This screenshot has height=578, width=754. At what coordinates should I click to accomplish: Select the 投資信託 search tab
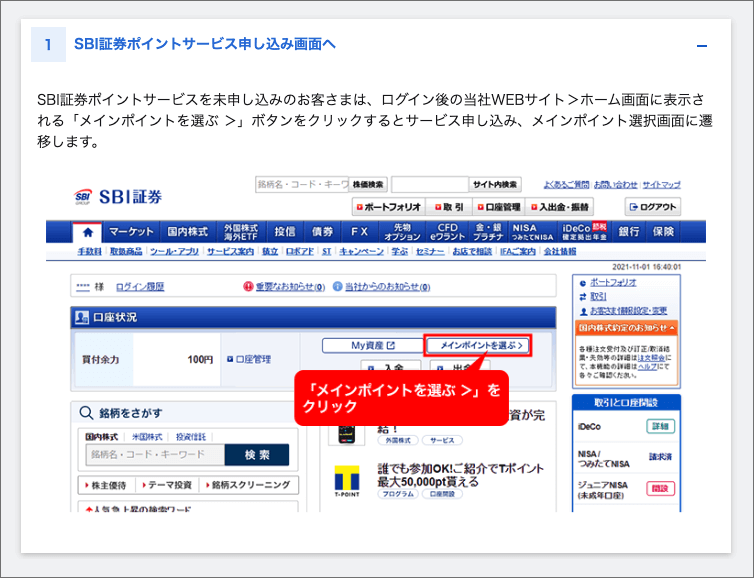coord(190,437)
